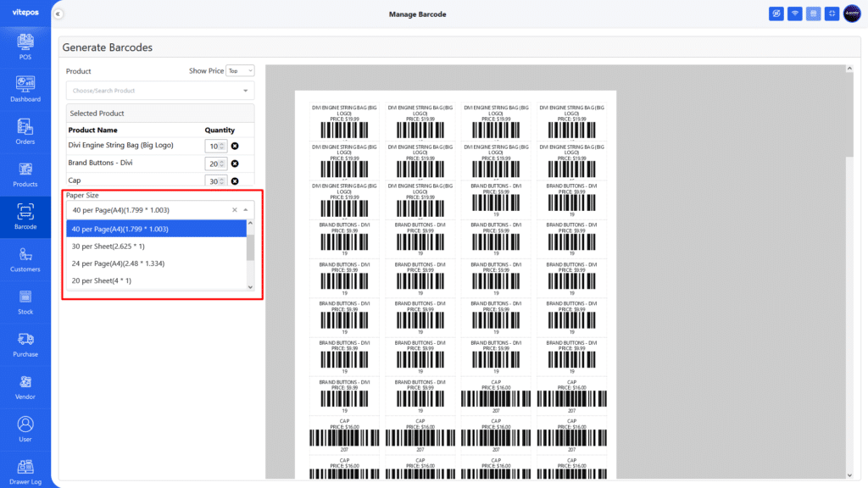Open the Customers sidebar item

point(25,259)
